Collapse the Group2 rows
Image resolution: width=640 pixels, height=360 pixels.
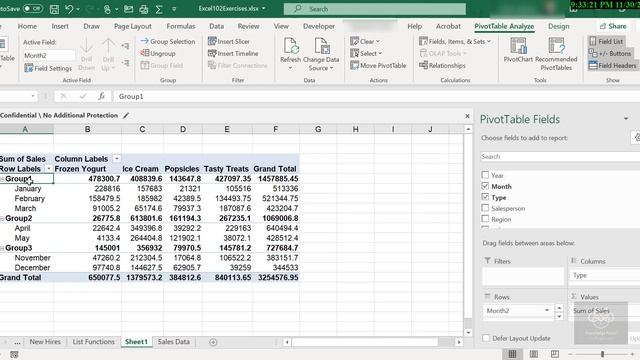click(x=2, y=218)
